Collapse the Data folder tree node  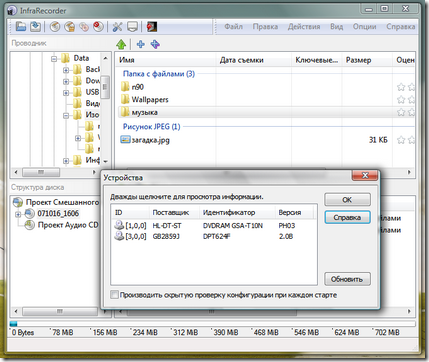point(54,59)
